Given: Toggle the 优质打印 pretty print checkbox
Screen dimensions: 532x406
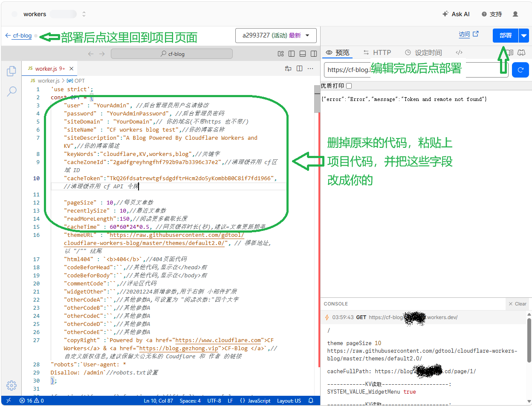Looking at the screenshot, I should coord(349,86).
